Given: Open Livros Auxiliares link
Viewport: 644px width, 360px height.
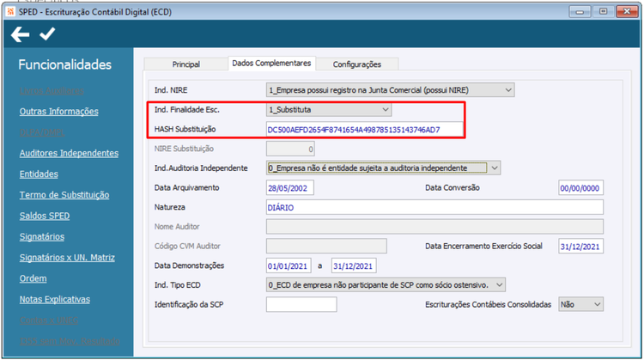Looking at the screenshot, I should pyautogui.click(x=52, y=91).
